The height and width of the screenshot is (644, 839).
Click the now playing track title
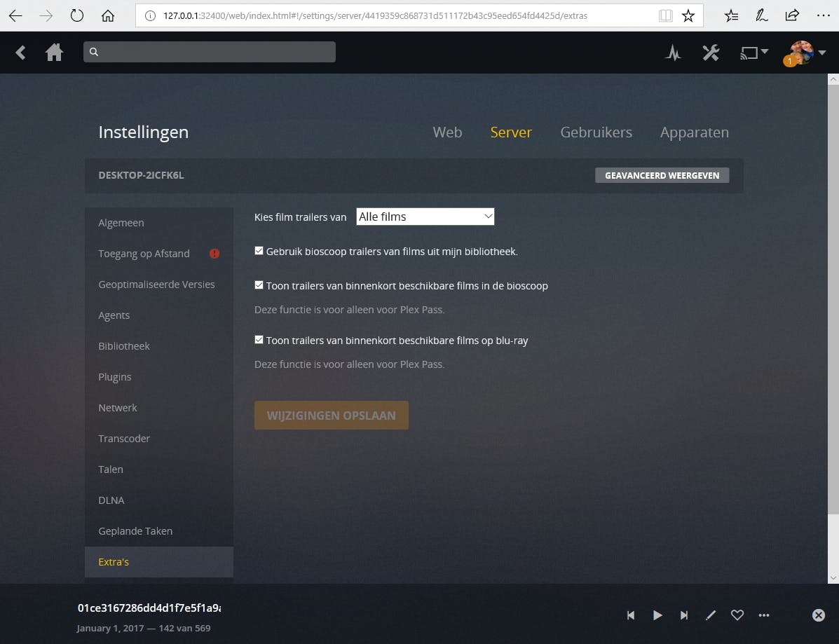[x=149, y=608]
